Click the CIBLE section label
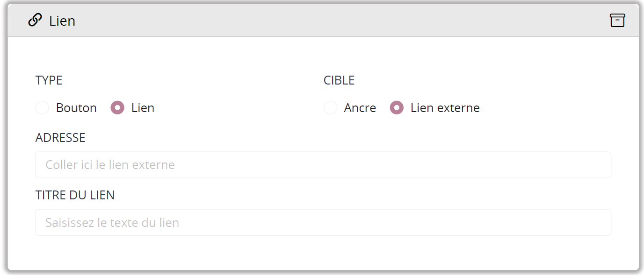 click(x=339, y=80)
